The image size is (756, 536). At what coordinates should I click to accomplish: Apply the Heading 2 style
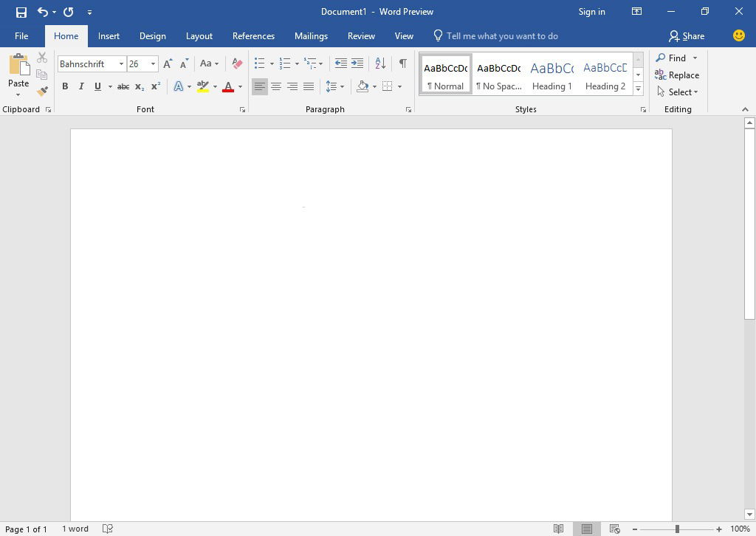[x=605, y=75]
